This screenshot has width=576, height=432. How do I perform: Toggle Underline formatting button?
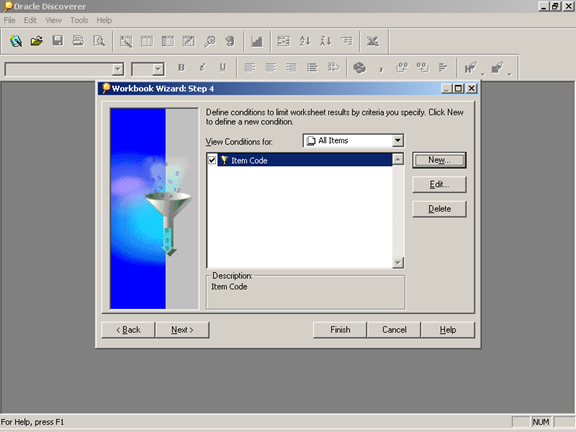coord(223,68)
